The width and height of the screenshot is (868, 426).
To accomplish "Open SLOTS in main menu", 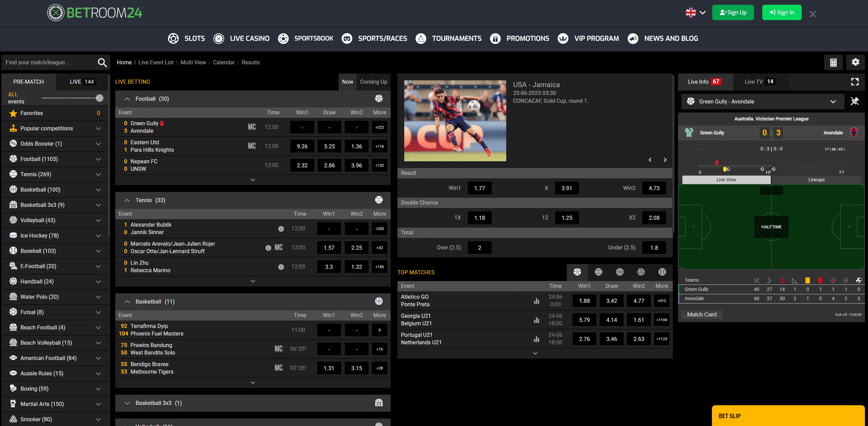I will [x=186, y=38].
